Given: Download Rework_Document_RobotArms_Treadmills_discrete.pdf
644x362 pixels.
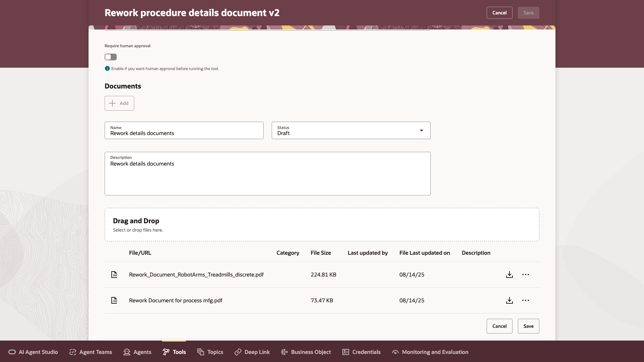Looking at the screenshot, I should point(509,275).
